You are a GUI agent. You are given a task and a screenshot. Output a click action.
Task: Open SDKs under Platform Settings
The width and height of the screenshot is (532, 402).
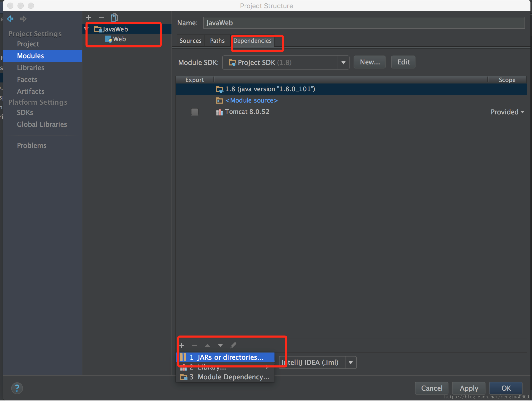click(25, 113)
